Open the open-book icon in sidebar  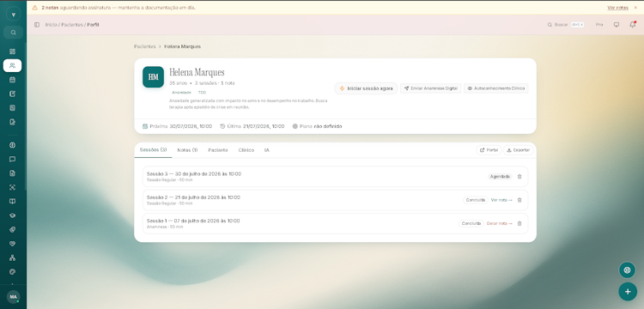[12, 202]
